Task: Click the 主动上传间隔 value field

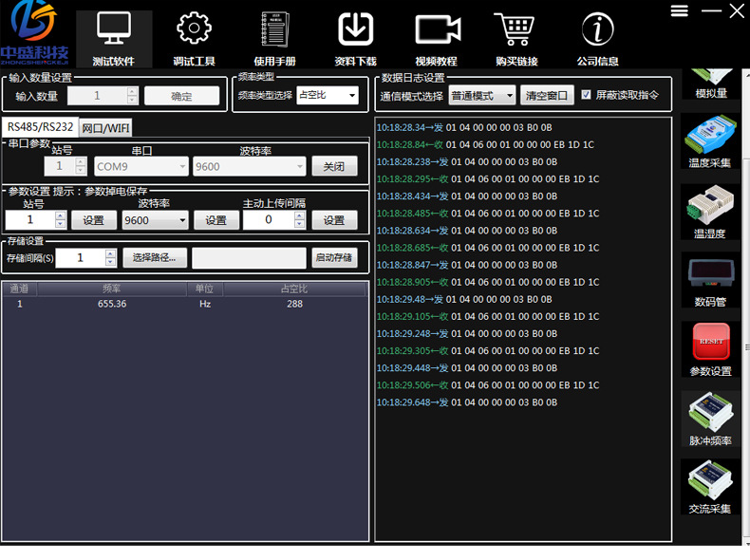Action: 274,220
